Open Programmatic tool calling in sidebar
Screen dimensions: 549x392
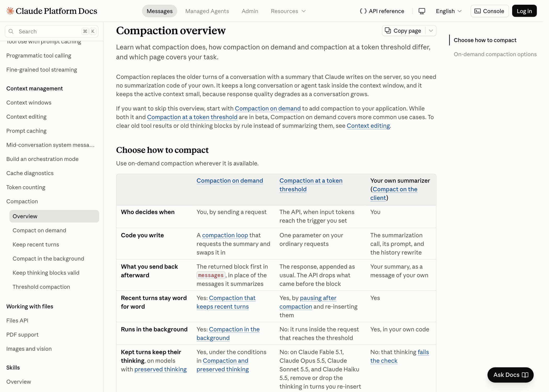coord(39,55)
